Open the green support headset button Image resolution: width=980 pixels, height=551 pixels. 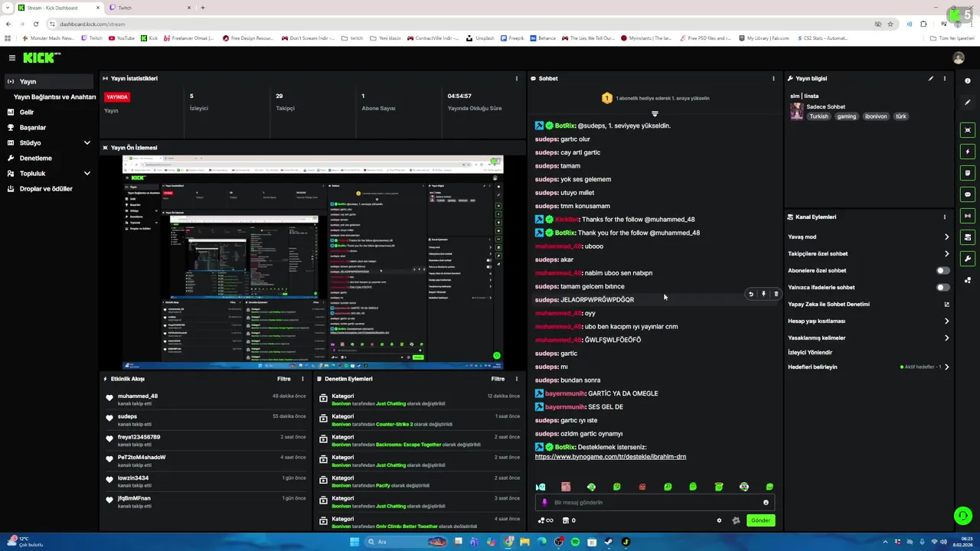point(962,516)
